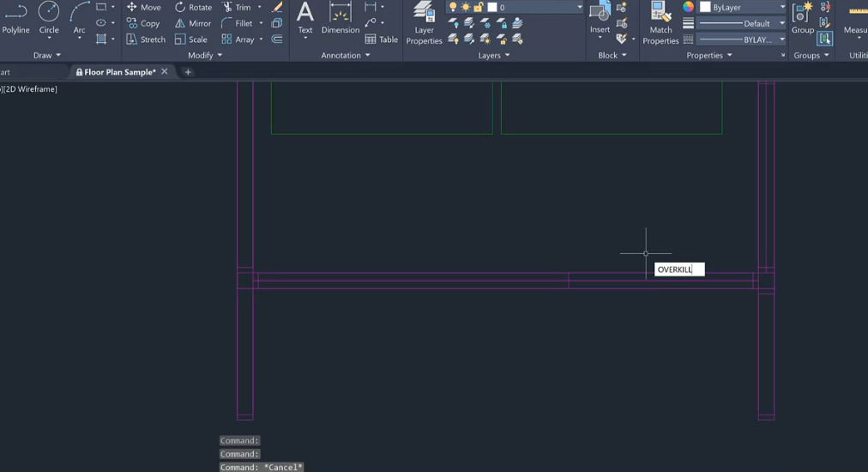The width and height of the screenshot is (868, 472).
Task: Activate the Fillet command
Action: [x=237, y=23]
